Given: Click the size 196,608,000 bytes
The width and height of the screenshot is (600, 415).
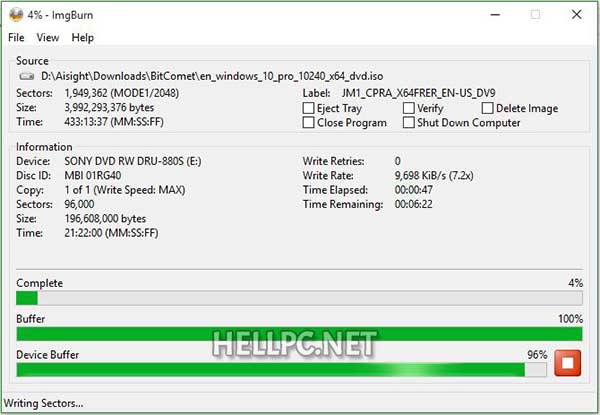Looking at the screenshot, I should pos(105,219).
